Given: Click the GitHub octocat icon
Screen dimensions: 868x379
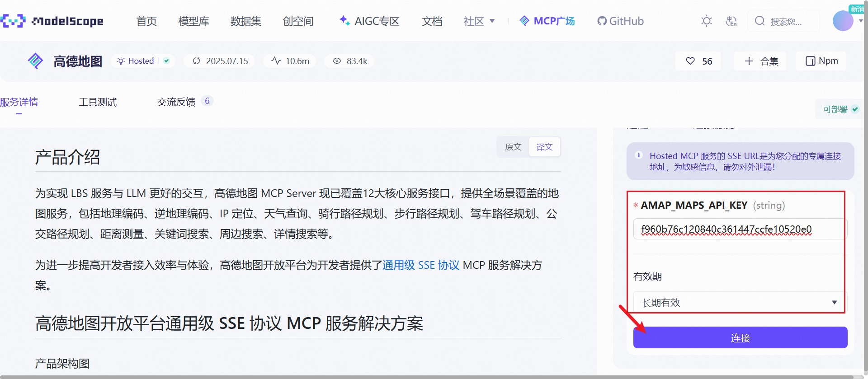Looking at the screenshot, I should coord(602,21).
